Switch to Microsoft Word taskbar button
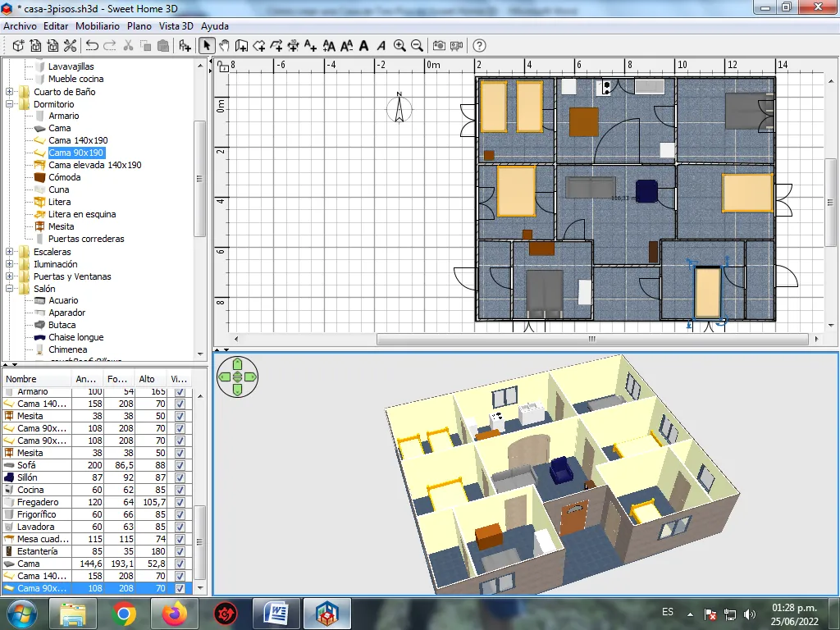This screenshot has height=630, width=840. pos(276,614)
